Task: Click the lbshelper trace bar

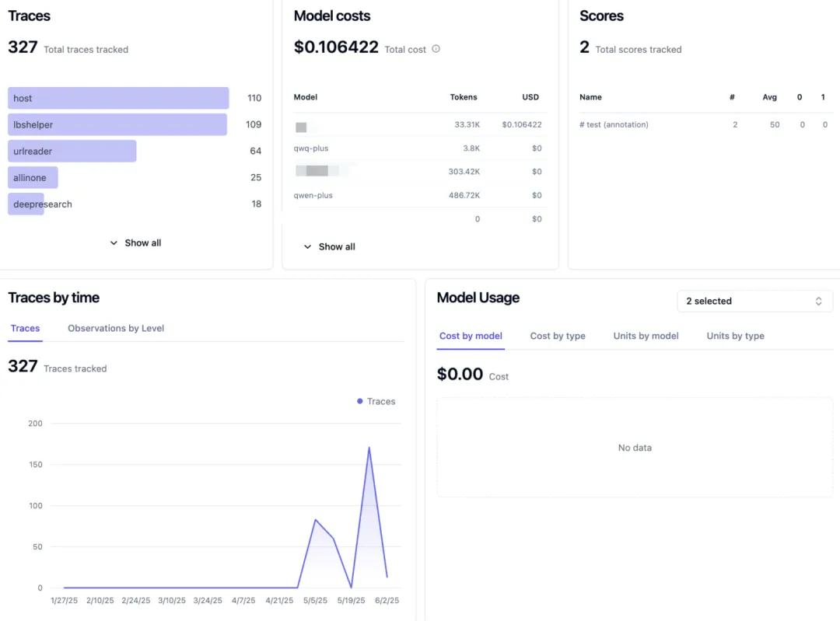Action: click(117, 124)
